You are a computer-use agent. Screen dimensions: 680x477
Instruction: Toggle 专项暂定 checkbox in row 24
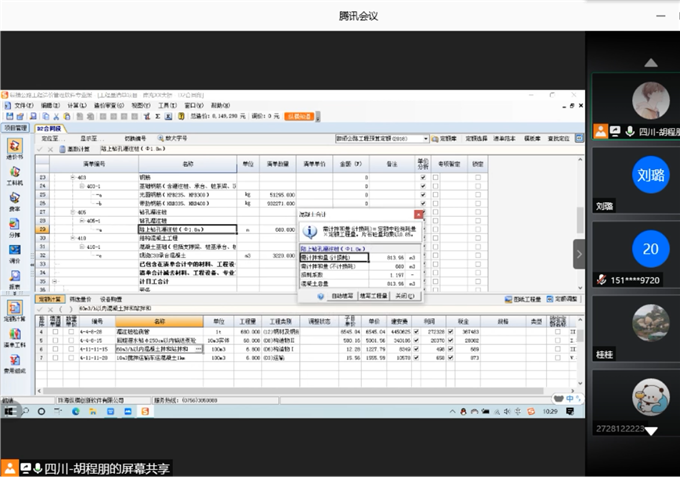435,186
